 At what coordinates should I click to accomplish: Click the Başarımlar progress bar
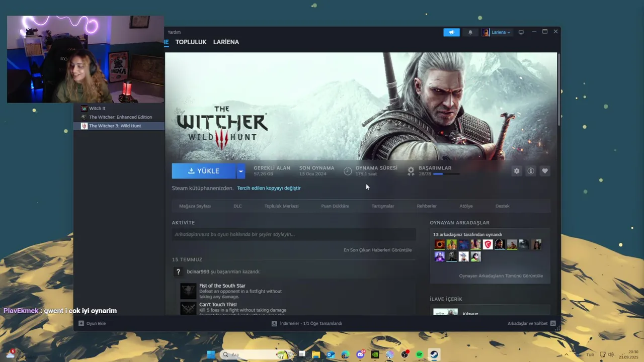coord(446,174)
